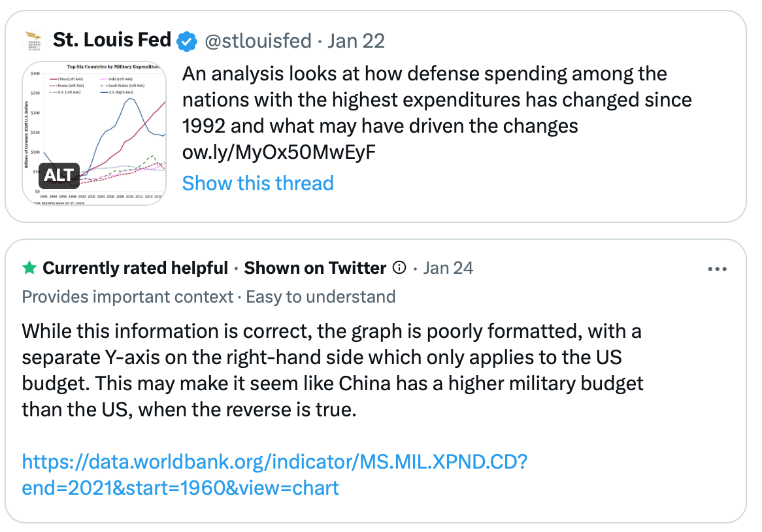Click the blue verified badge
Screen dimensions: 762x532
point(188,41)
